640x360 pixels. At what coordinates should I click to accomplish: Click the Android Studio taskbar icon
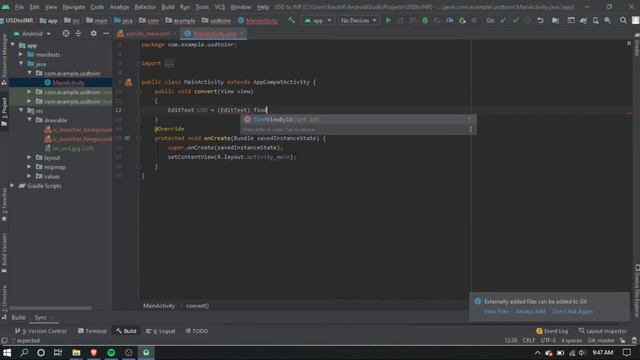tap(146, 353)
